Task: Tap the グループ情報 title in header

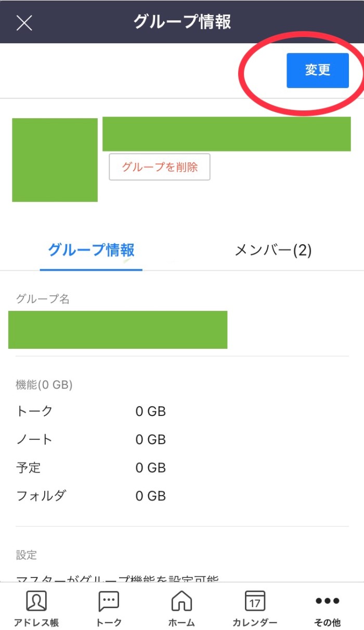Action: coord(182,22)
